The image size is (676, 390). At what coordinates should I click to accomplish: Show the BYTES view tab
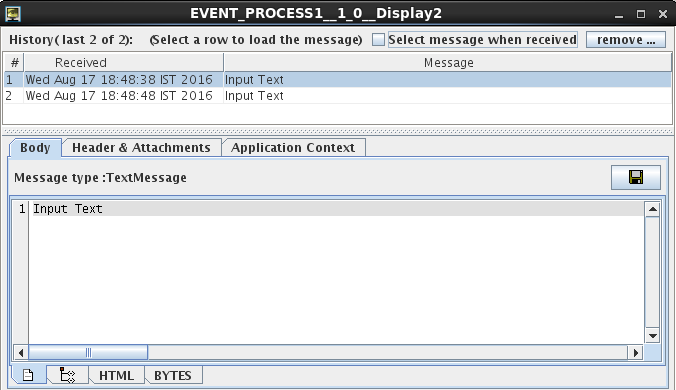(172, 375)
